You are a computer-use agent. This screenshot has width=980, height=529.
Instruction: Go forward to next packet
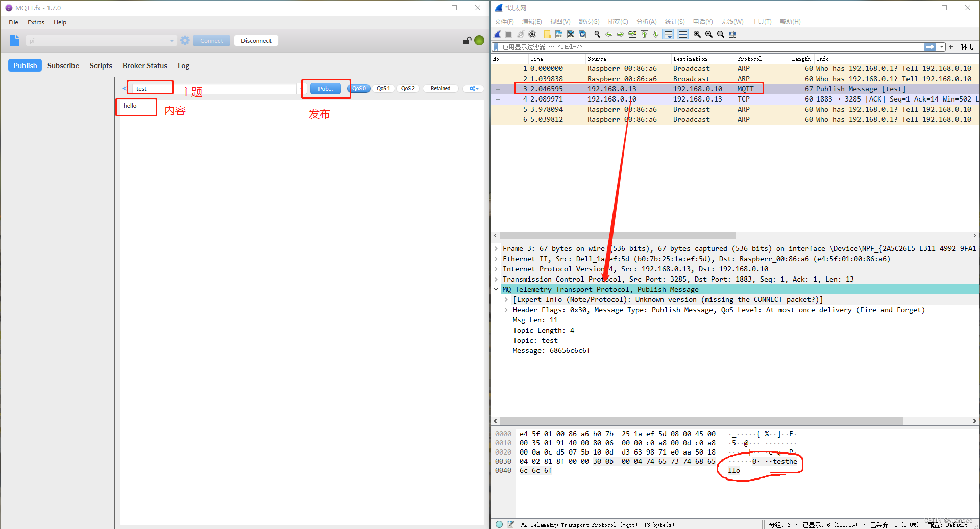[x=621, y=34]
